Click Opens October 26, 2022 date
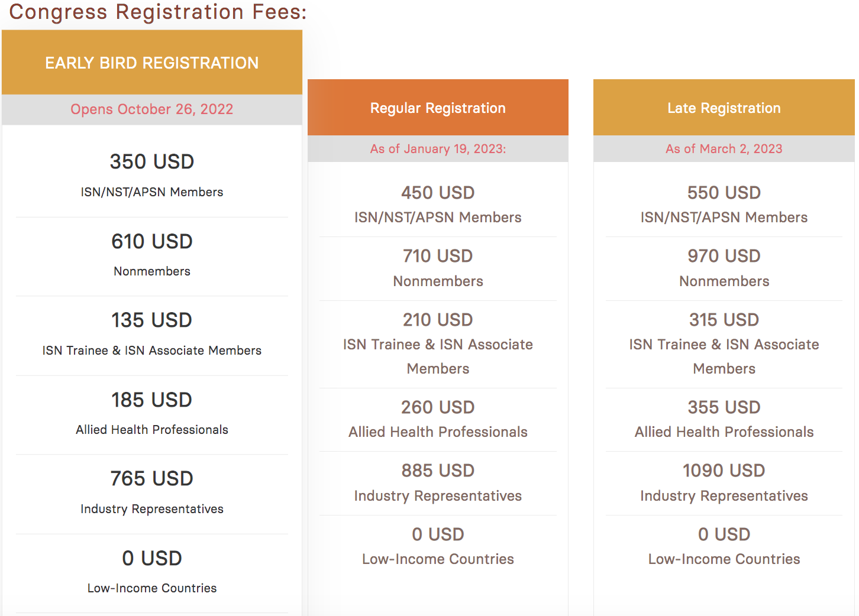Image resolution: width=859 pixels, height=616 pixels. tap(152, 109)
